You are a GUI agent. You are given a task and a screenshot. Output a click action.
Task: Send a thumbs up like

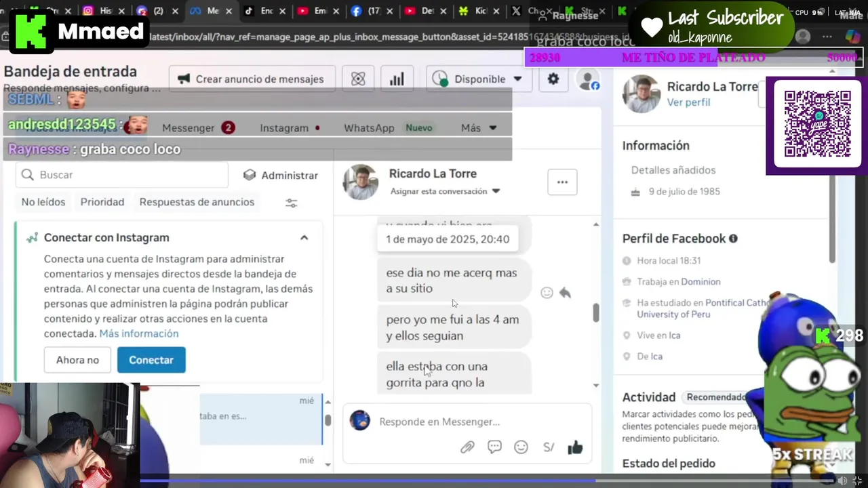click(575, 447)
